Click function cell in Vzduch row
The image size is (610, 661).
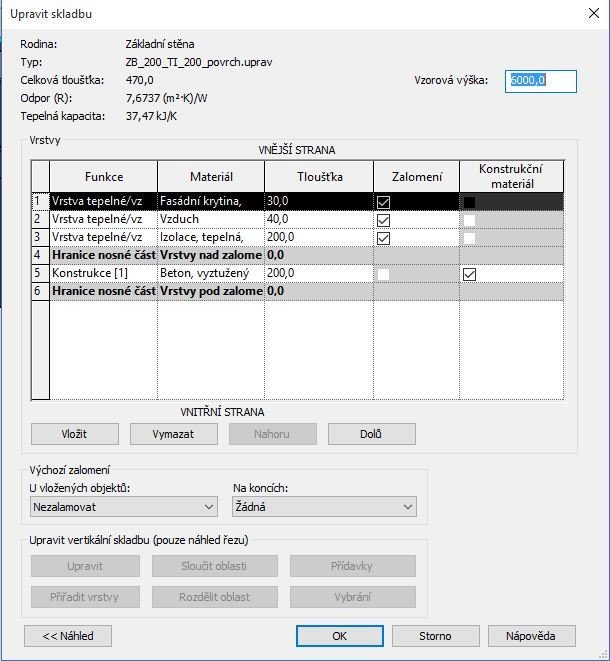point(103,219)
